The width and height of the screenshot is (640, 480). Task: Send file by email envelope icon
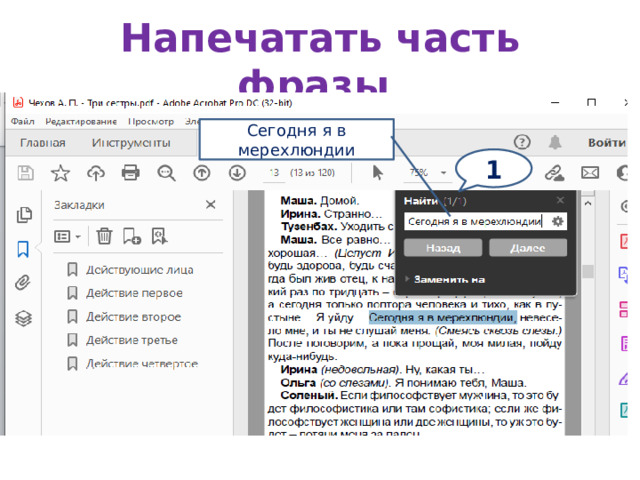(x=590, y=173)
